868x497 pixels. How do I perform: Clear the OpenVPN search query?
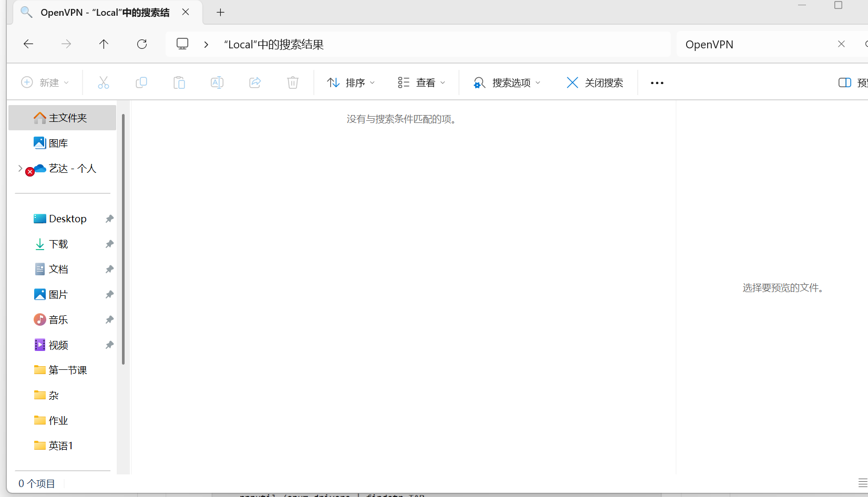pos(841,44)
